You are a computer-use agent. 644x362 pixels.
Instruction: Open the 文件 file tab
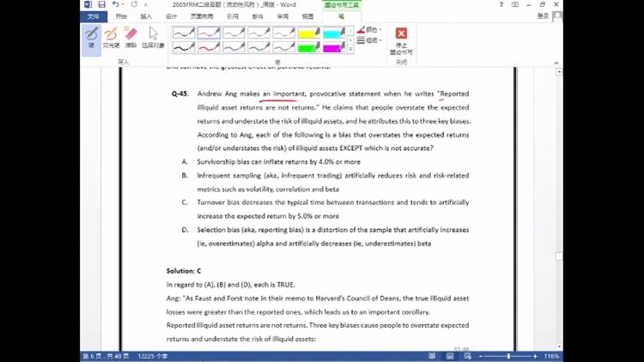[94, 16]
